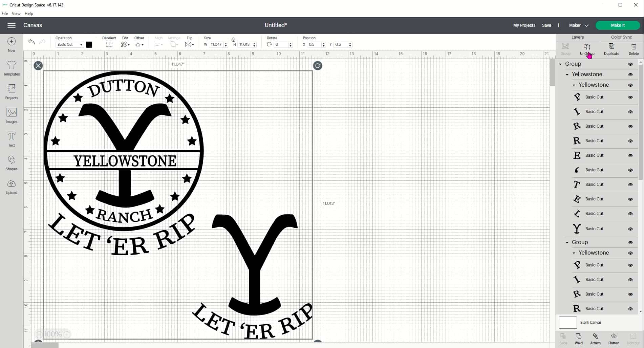
Task: Hide the apostrophe Basic Cut layer
Action: pos(630,170)
